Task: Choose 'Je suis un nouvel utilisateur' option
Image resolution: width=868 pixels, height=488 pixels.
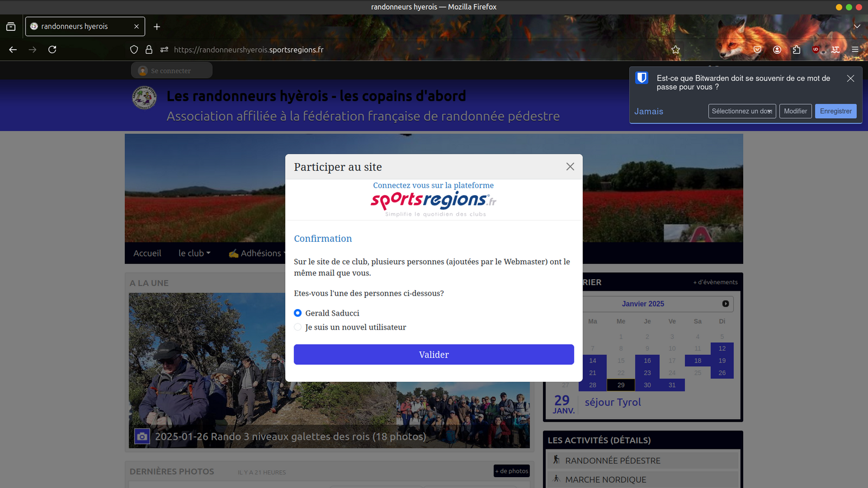Action: click(298, 327)
